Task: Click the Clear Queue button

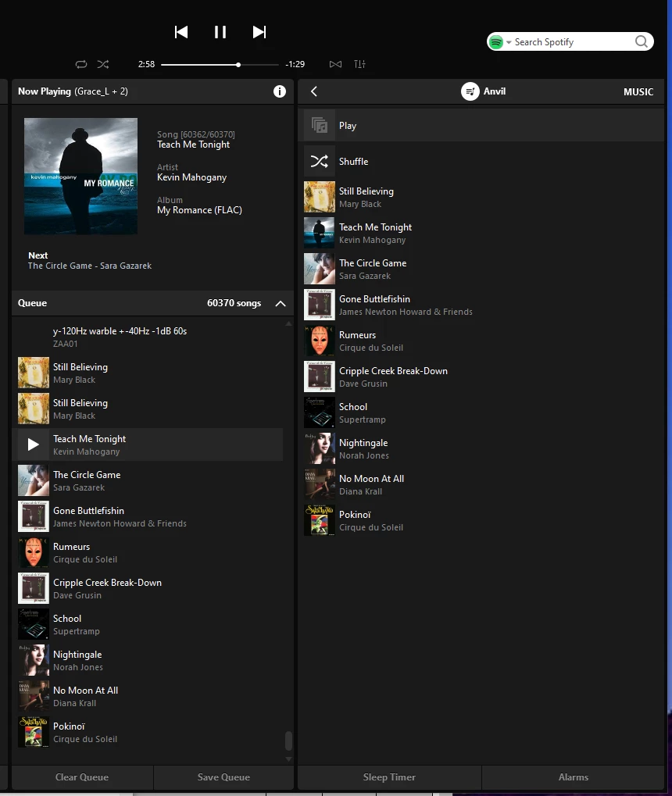Action: (82, 777)
